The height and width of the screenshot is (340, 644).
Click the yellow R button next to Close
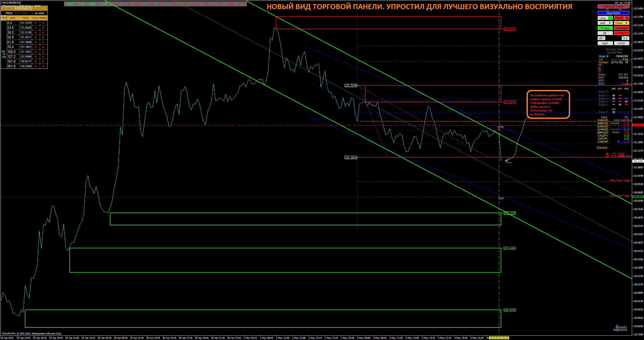627,23
